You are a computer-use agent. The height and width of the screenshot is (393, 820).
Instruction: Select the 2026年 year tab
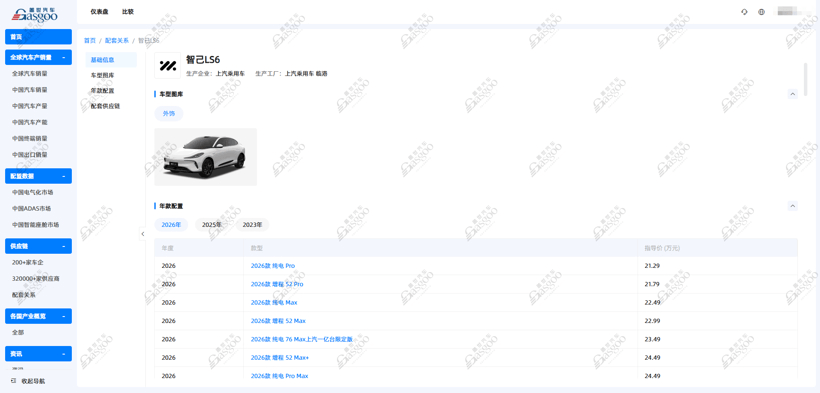coord(171,224)
